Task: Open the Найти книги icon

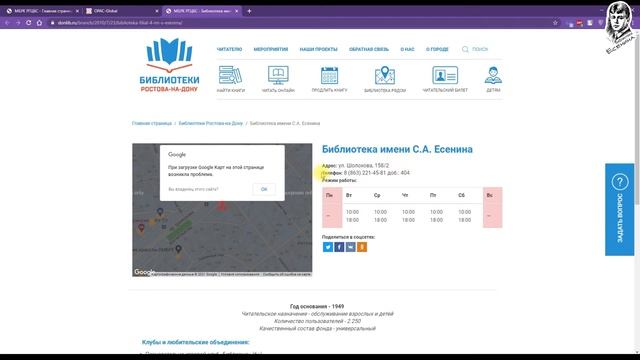Action: coord(231,76)
